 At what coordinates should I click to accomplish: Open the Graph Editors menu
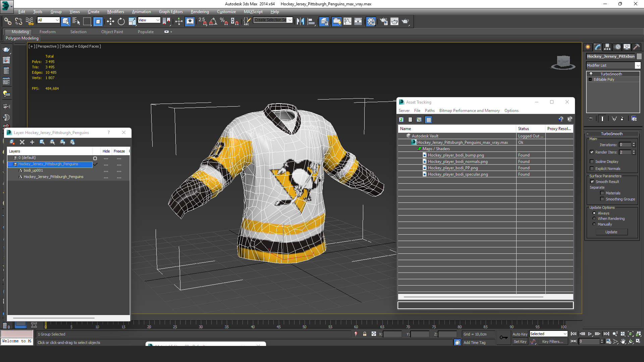171,12
